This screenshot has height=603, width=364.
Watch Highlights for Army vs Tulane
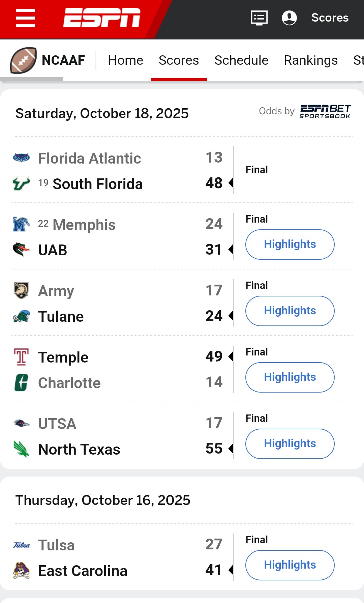[290, 311]
